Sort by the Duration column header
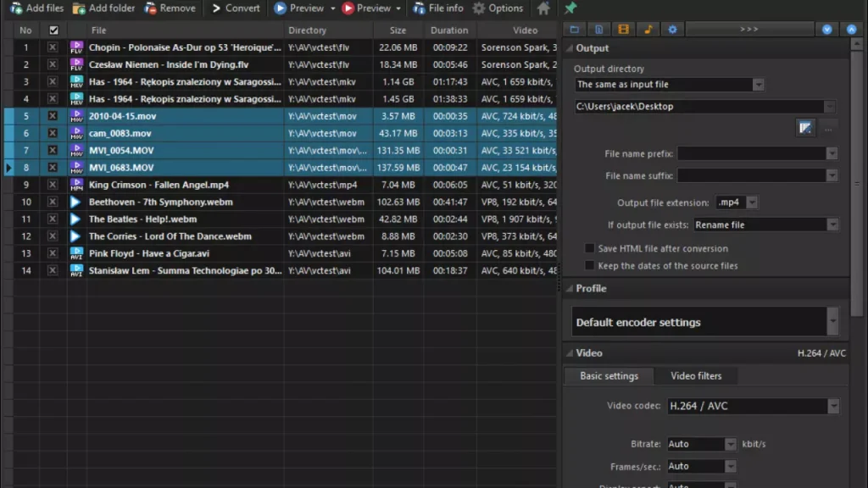Viewport: 868px width, 488px height. (x=449, y=30)
